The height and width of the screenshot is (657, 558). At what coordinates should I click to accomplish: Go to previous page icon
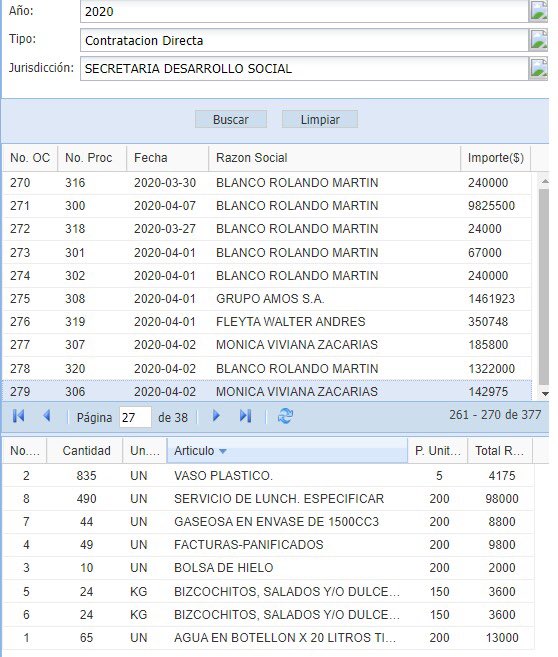tap(47, 416)
